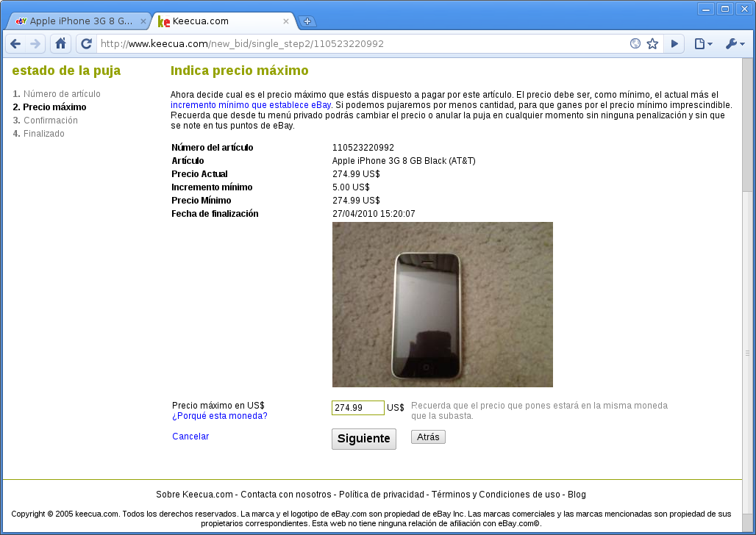Screen dimensions: 756x535
Task: Open 'Sobre Keecua.com' footer link
Action: (194, 495)
